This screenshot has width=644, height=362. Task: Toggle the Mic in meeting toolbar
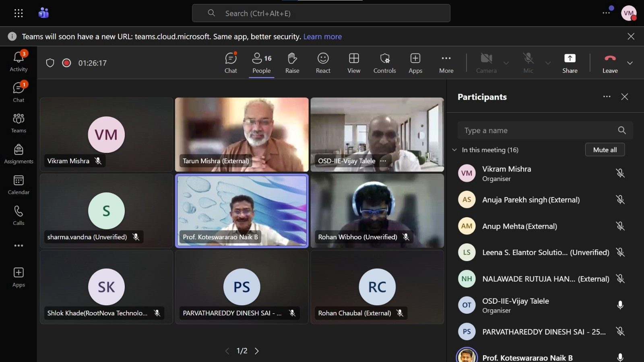(x=528, y=63)
